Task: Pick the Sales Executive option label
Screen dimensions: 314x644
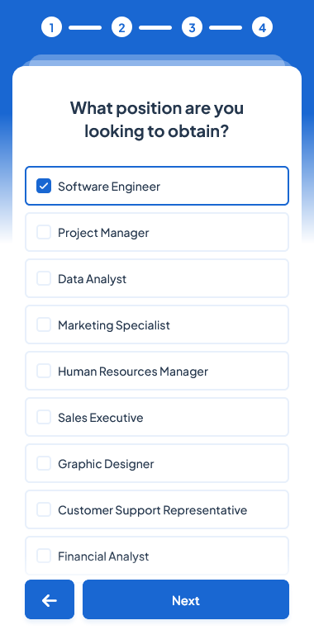Action: click(x=101, y=418)
